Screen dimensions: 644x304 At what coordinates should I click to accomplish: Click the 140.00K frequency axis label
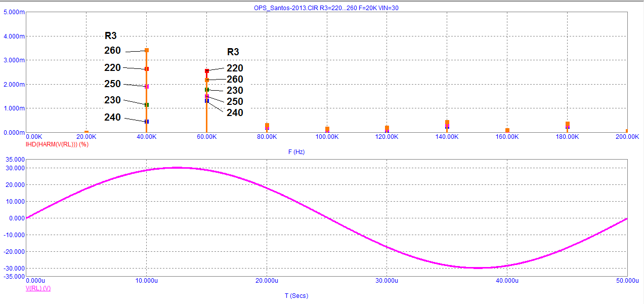coord(448,137)
